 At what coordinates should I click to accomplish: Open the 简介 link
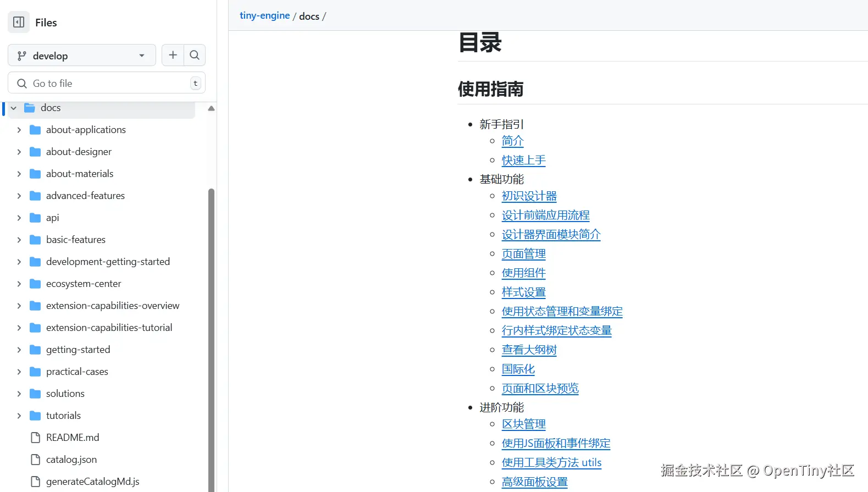coord(512,141)
